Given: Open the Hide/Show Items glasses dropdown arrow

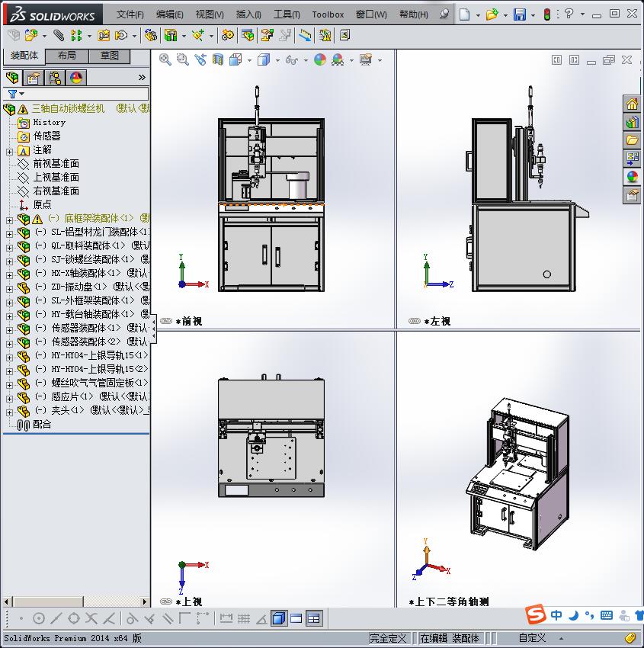Looking at the screenshot, I should click(x=306, y=61).
